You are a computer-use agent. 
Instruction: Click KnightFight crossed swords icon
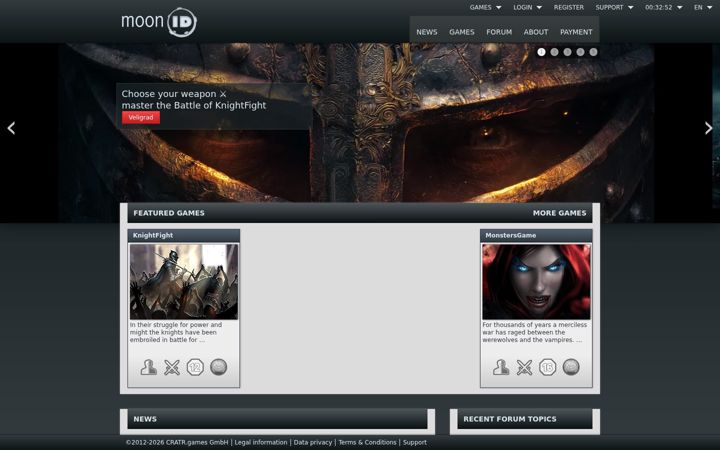[x=172, y=367]
